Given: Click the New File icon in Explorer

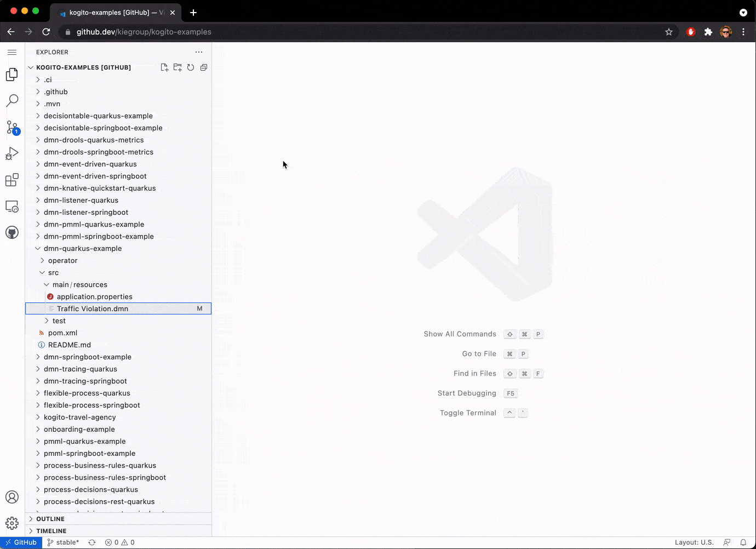Looking at the screenshot, I should tap(164, 67).
